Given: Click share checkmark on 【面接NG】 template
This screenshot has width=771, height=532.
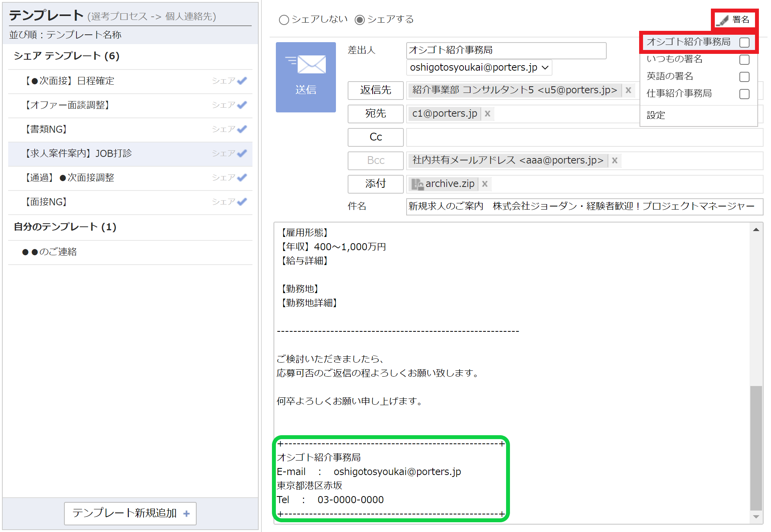Looking at the screenshot, I should [x=242, y=202].
